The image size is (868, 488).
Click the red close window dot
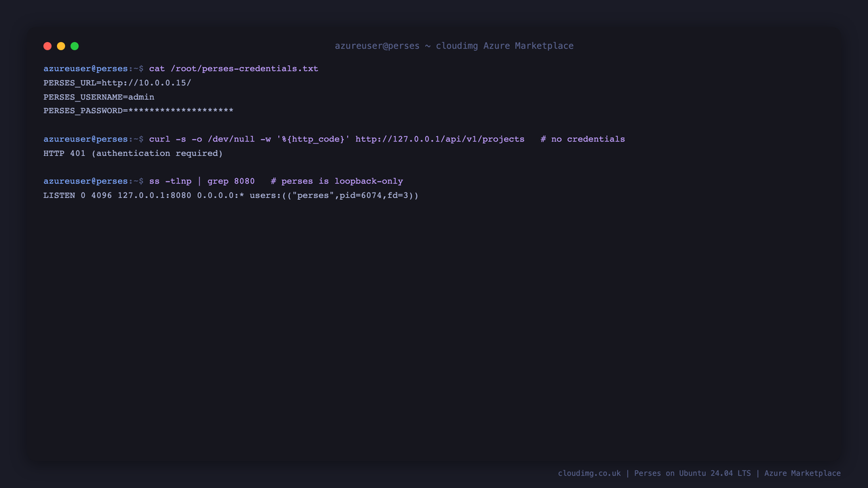click(47, 46)
